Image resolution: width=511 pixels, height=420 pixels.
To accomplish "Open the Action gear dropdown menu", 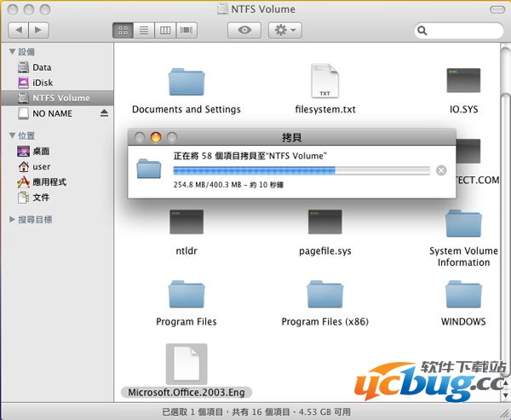I will click(x=284, y=30).
